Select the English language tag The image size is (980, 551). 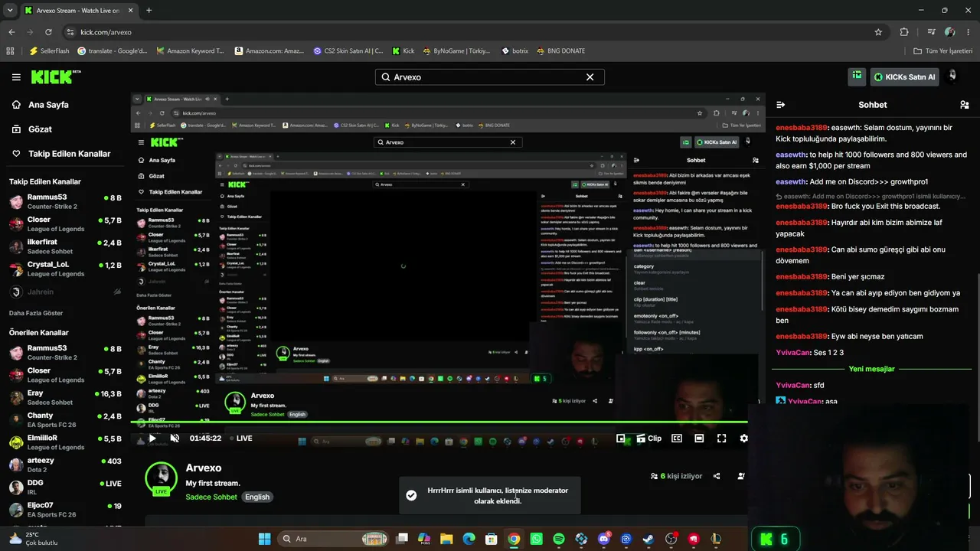point(257,497)
